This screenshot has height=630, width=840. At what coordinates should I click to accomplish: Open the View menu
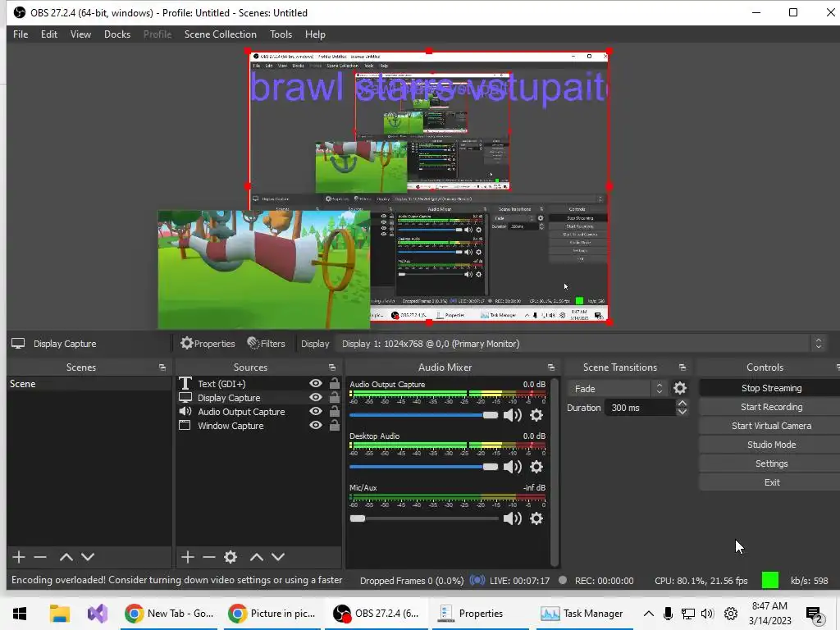point(80,34)
